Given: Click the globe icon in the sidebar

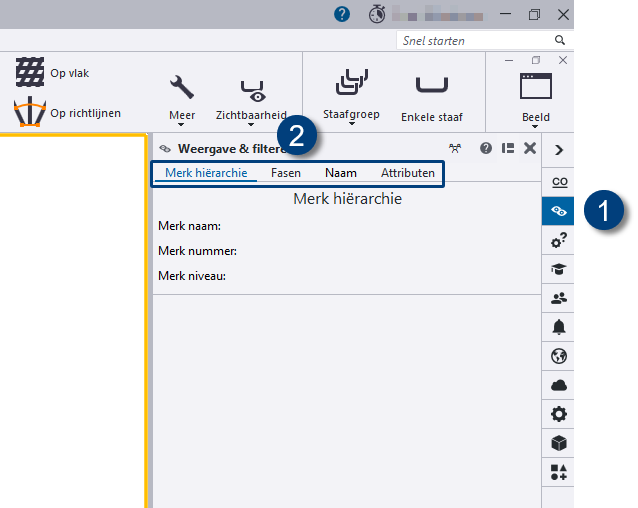Looking at the screenshot, I should coord(558,356).
